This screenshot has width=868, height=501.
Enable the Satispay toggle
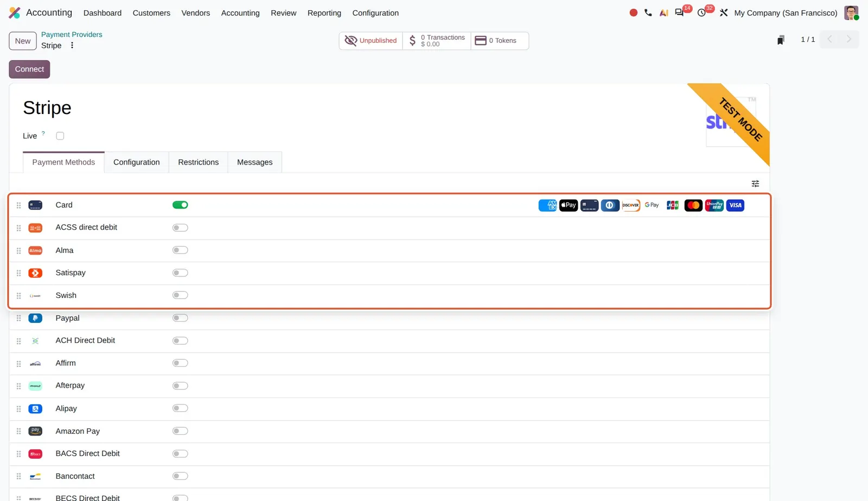[180, 272]
